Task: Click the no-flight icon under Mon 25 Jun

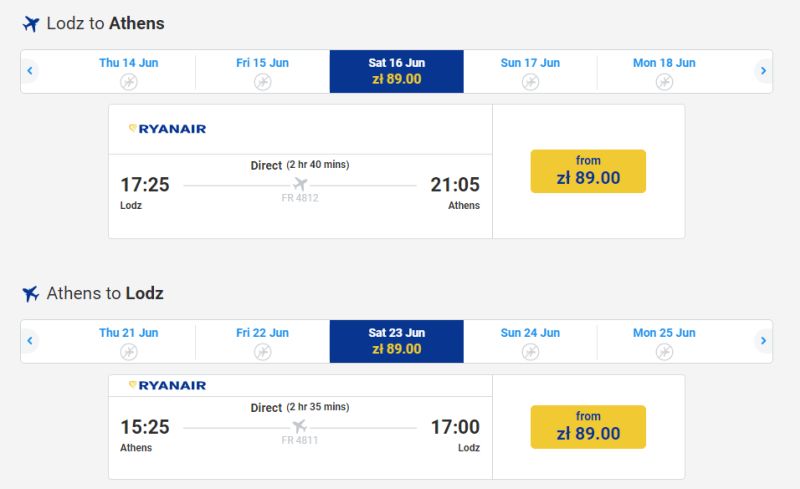Action: pyautogui.click(x=664, y=352)
